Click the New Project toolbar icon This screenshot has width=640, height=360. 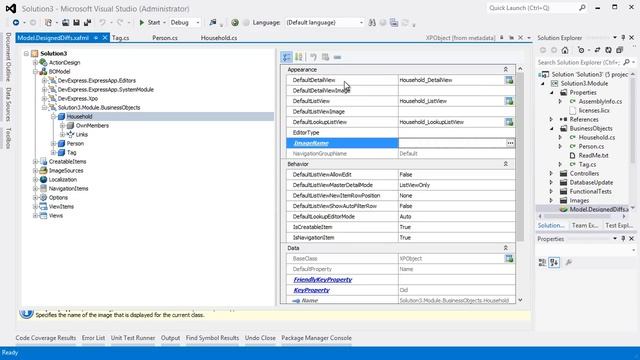(x=49, y=22)
